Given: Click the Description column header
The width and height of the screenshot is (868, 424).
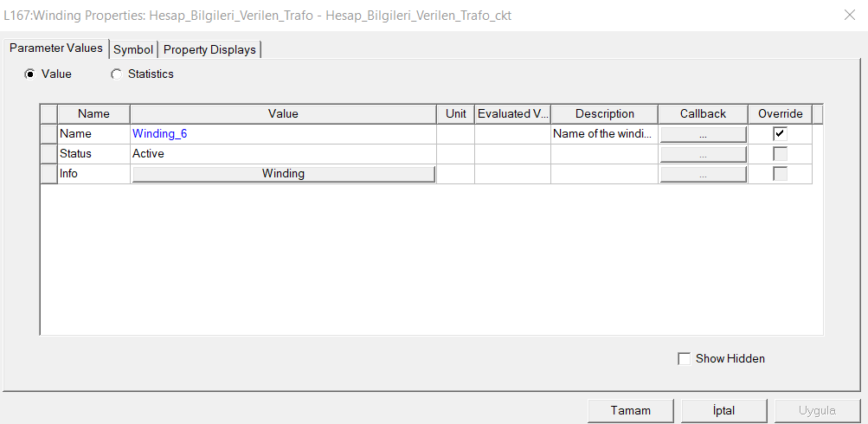Looking at the screenshot, I should click(x=604, y=114).
